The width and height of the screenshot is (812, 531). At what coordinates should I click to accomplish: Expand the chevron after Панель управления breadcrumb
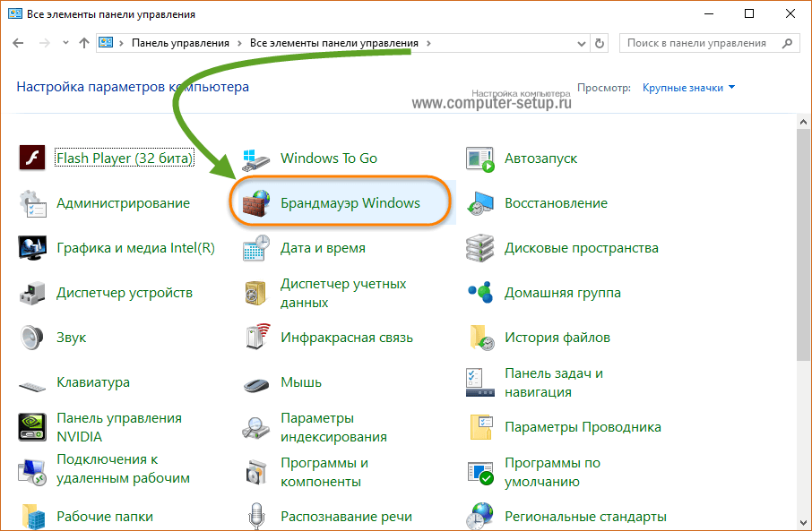(239, 44)
